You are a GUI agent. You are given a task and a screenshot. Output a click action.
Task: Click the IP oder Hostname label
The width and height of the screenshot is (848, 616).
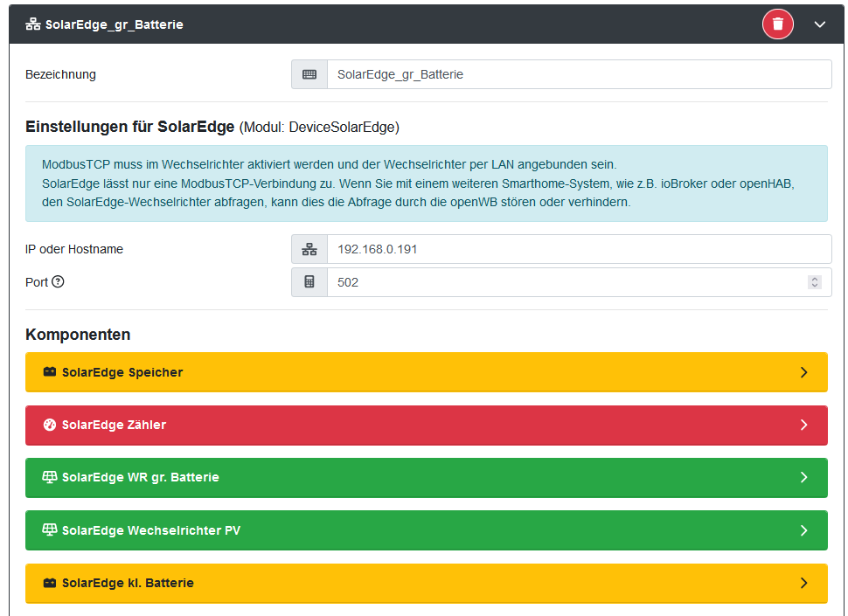tap(74, 249)
